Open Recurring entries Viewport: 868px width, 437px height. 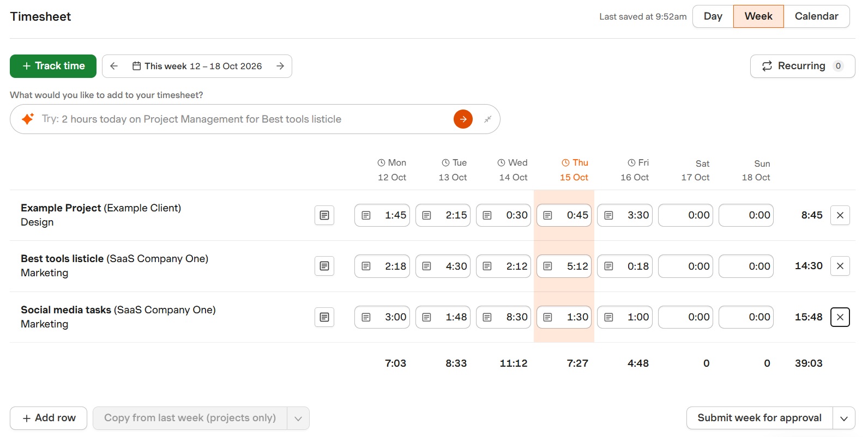pyautogui.click(x=803, y=66)
